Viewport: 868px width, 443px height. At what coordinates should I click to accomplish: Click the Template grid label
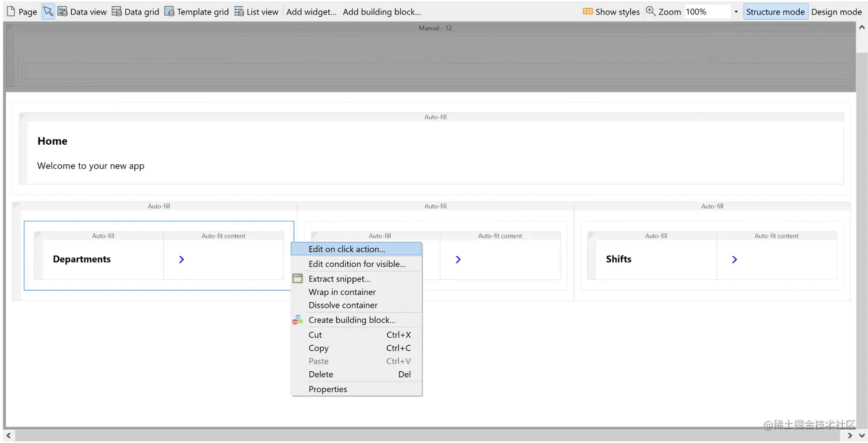coord(203,11)
